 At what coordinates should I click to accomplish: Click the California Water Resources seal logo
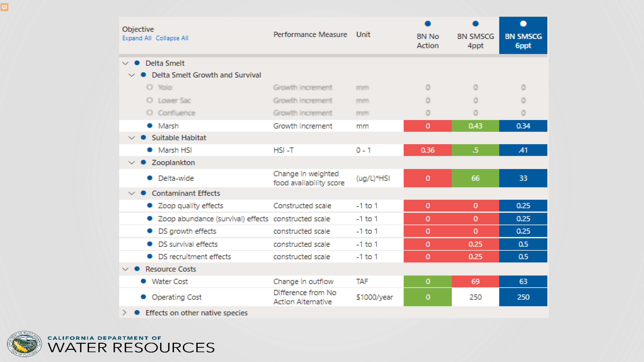point(24,344)
